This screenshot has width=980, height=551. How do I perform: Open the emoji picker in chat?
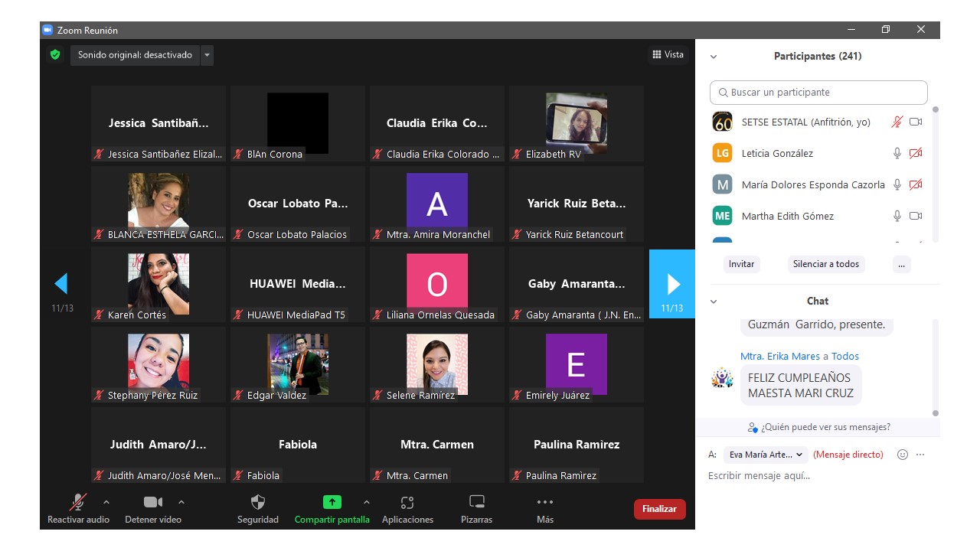903,455
